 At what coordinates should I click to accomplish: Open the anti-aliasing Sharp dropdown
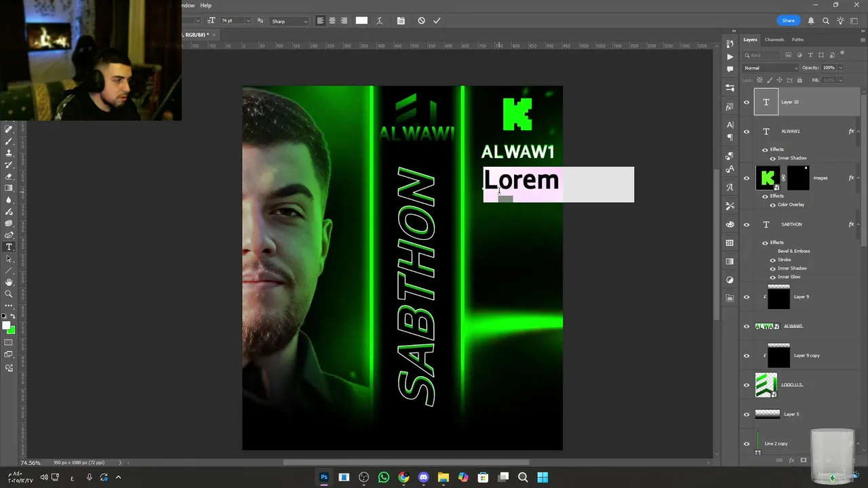coord(290,21)
